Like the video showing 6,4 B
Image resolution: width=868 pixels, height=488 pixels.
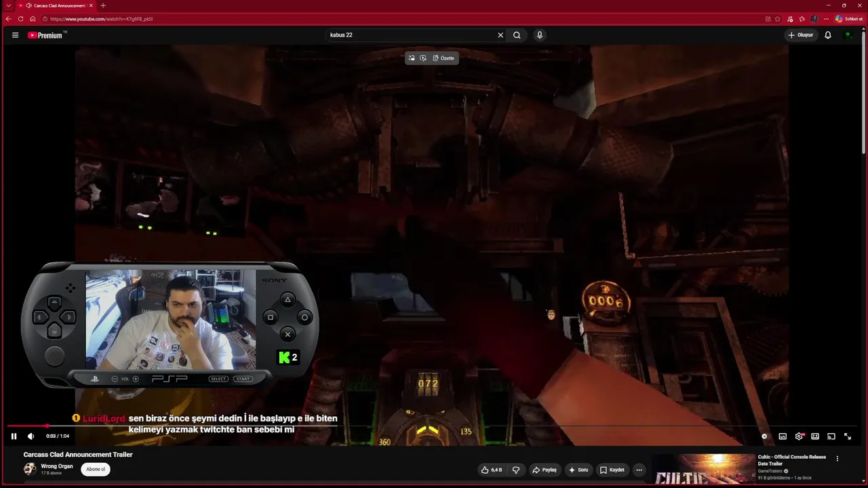coord(491,470)
